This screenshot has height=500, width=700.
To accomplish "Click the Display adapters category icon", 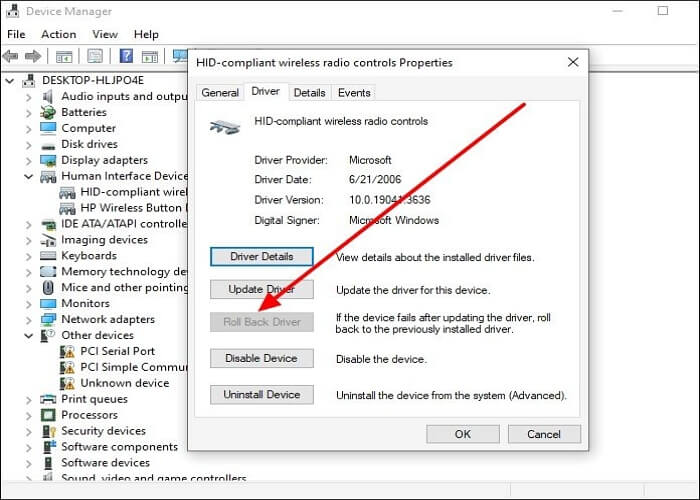I will tap(48, 160).
